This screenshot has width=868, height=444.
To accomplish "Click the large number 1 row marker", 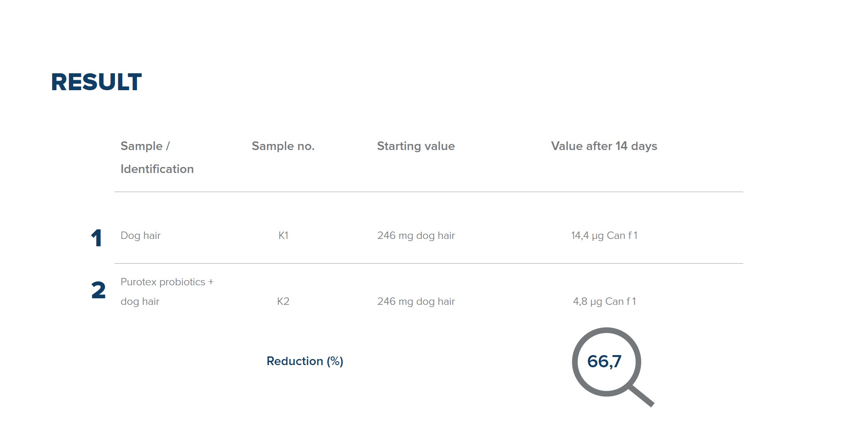I will [x=96, y=238].
